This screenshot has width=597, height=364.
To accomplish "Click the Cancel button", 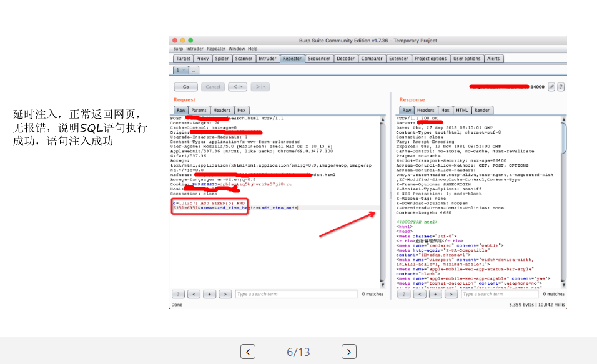I will (213, 87).
